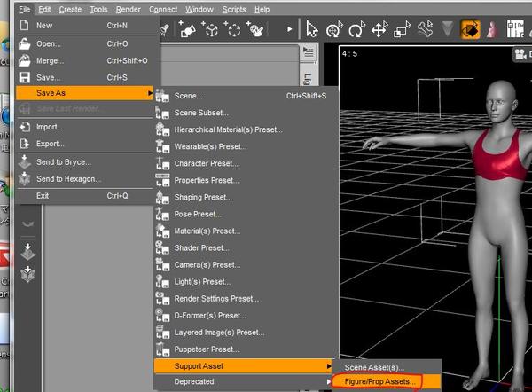
Task: Open the Edit menu
Action: pyautogui.click(x=44, y=10)
